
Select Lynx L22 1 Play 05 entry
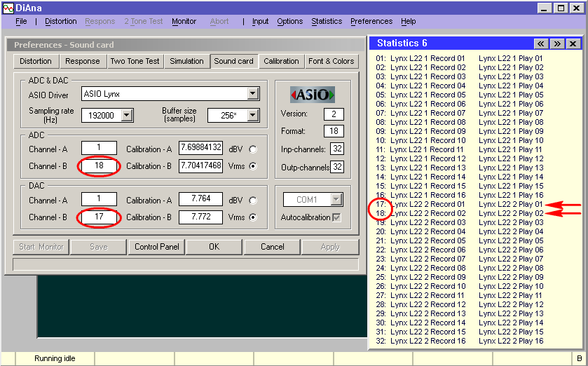click(x=511, y=95)
